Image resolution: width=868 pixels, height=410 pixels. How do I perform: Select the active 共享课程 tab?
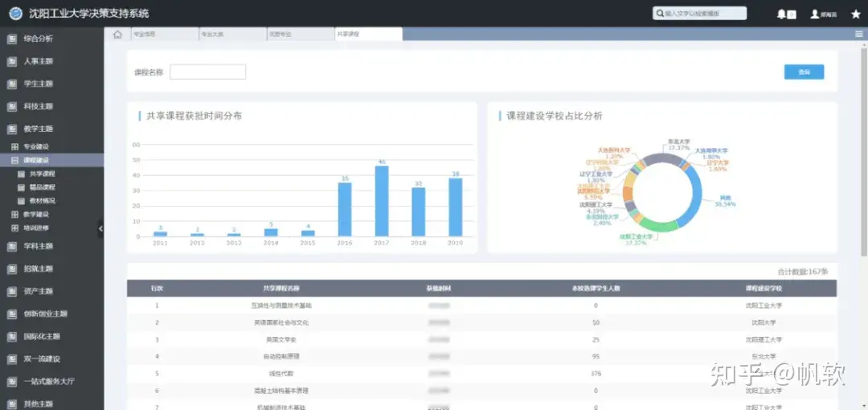(369, 35)
